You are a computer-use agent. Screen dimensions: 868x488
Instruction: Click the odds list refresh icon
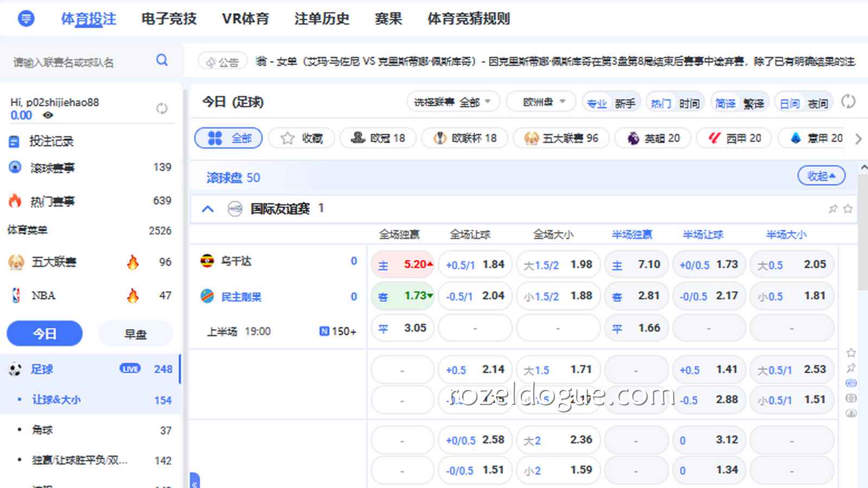click(x=848, y=102)
